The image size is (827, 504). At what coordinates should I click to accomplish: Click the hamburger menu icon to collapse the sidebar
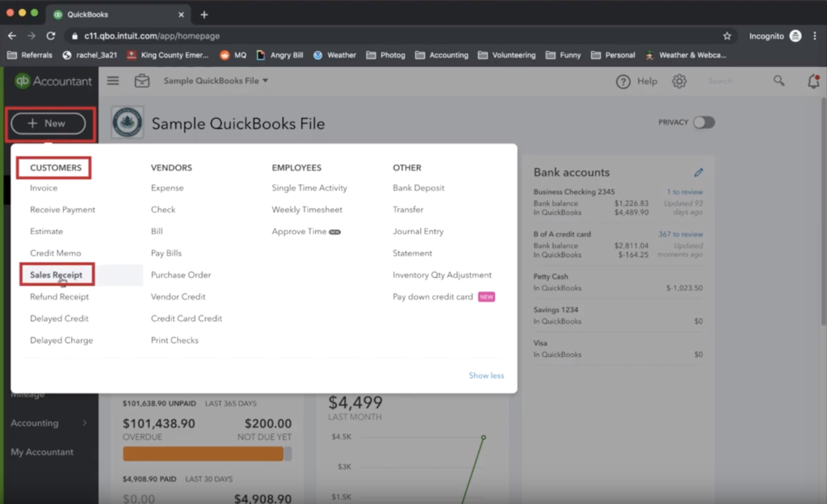[113, 81]
